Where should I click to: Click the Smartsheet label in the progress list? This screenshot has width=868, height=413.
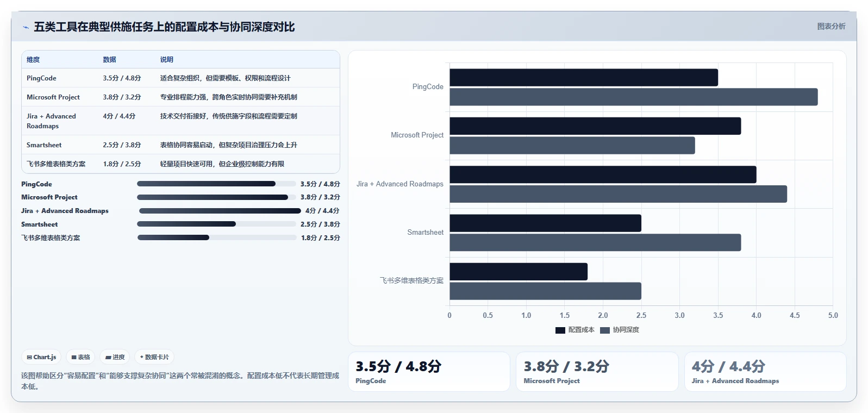click(39, 224)
